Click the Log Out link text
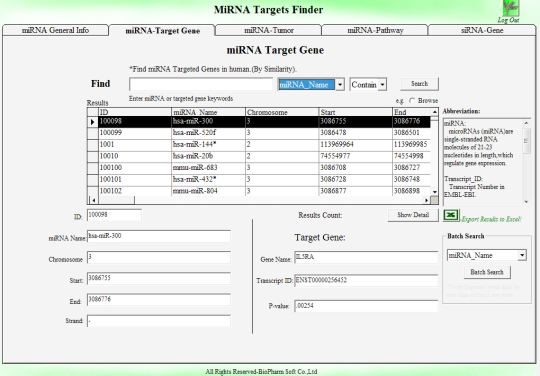Screen dimensions: 540x376 pyautogui.click(x=508, y=20)
